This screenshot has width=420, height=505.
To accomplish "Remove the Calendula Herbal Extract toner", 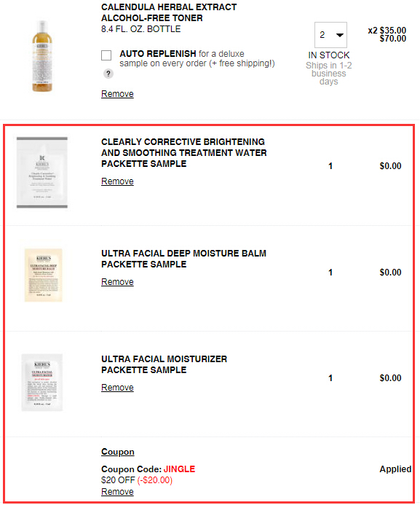I will coord(117,94).
